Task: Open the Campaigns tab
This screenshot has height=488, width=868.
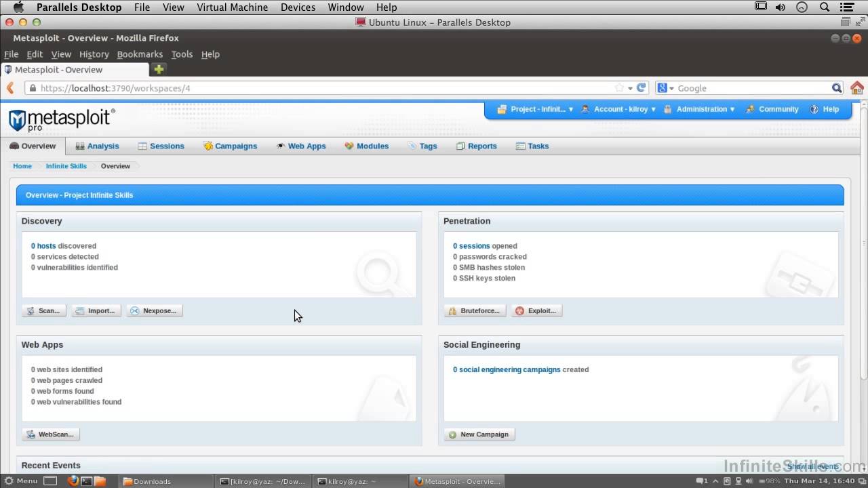Action: click(x=230, y=146)
